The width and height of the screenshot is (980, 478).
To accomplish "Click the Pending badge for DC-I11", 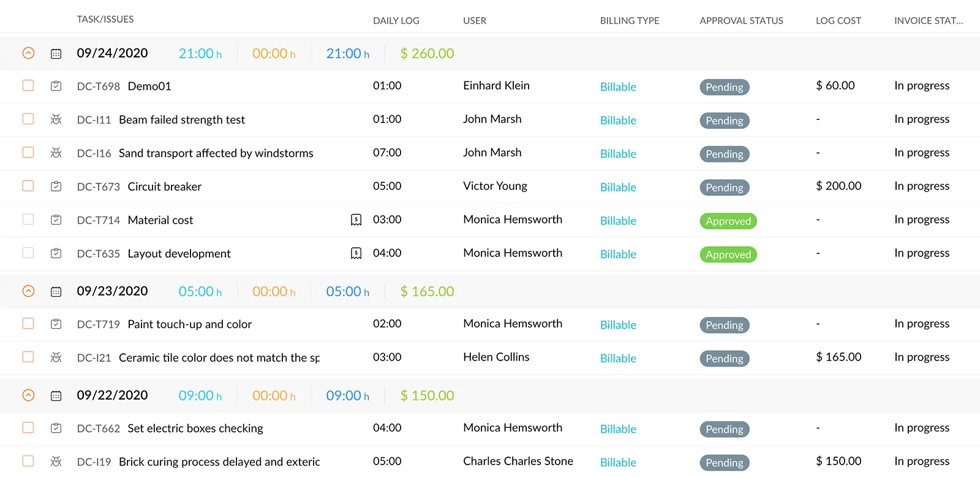I will [x=725, y=121].
